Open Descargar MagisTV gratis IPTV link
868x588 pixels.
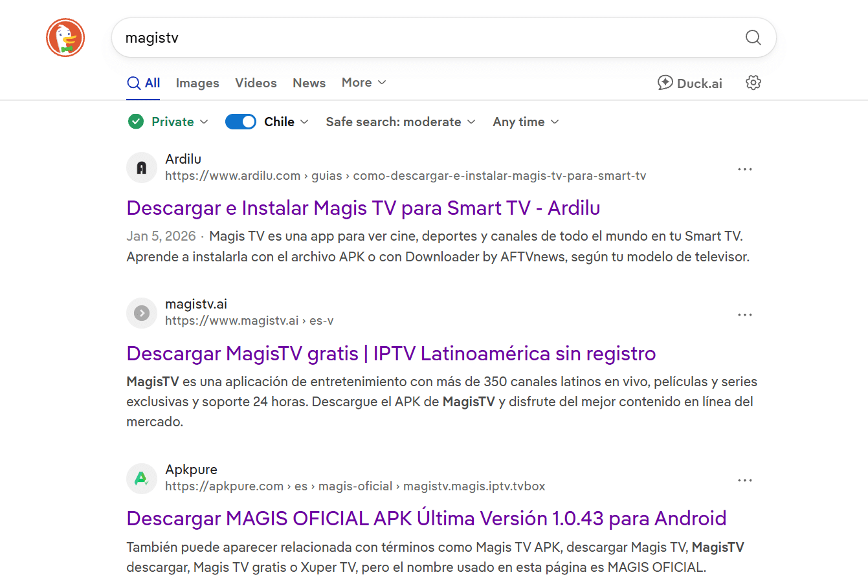pos(391,353)
